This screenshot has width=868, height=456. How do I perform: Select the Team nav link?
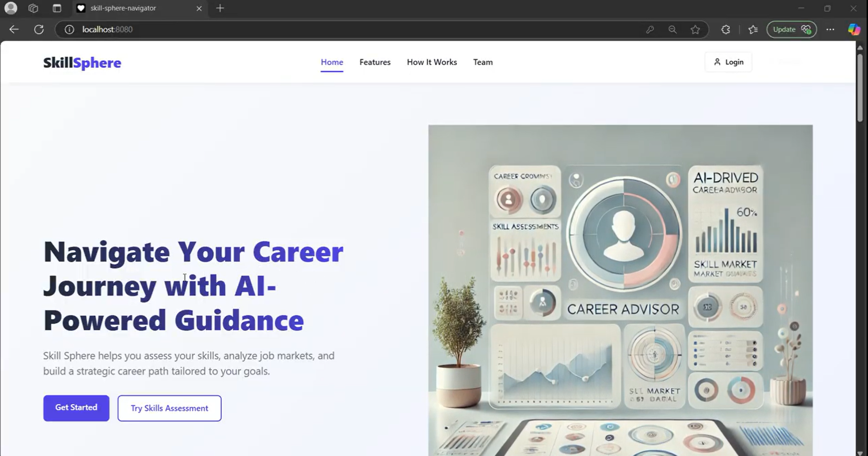coord(483,62)
